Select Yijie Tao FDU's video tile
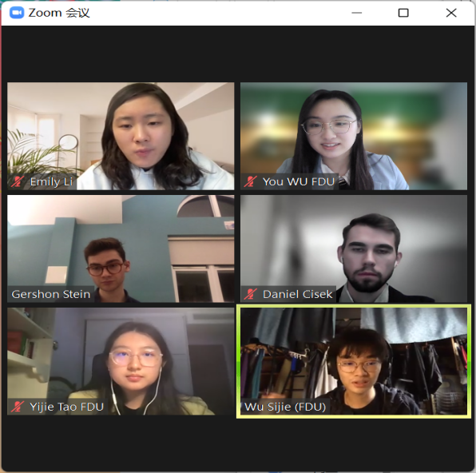Viewport: 476px width, 473px height. (121, 361)
